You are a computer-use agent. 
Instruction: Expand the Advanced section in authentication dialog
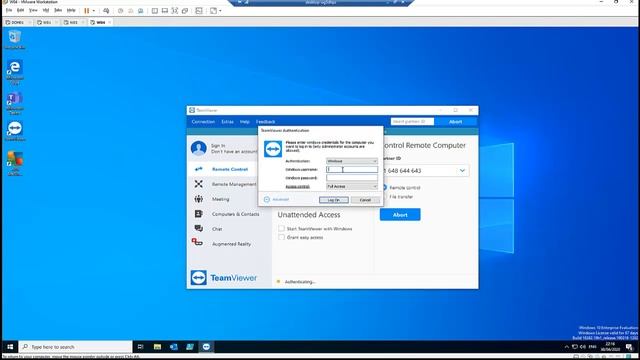(276, 199)
